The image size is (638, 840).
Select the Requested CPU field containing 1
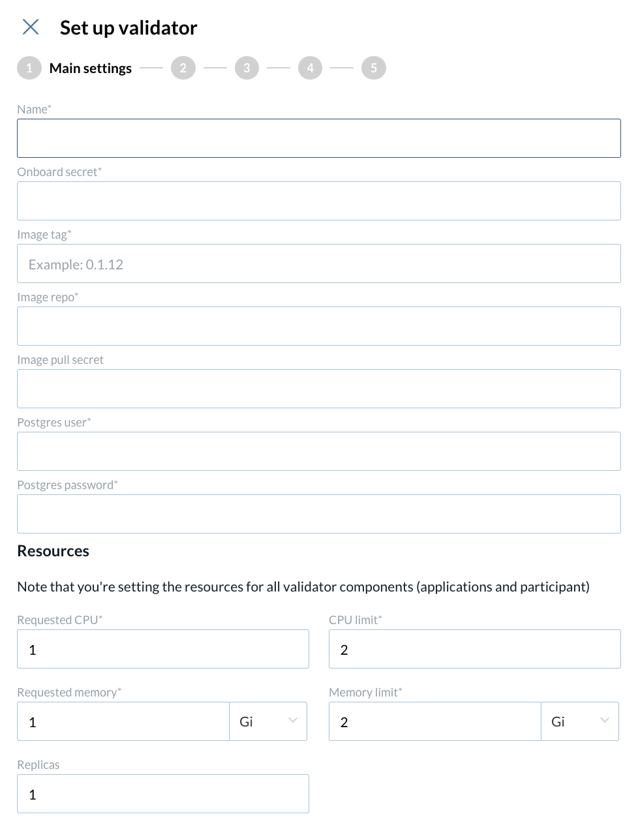(x=162, y=649)
